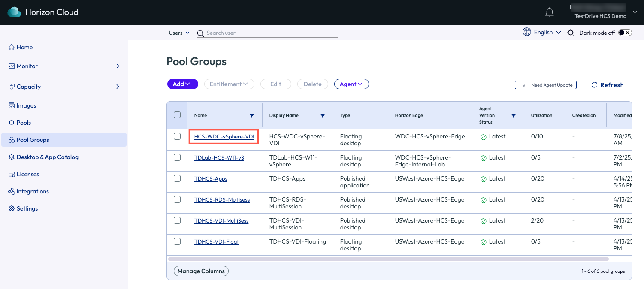Click the globe language icon
The height and width of the screenshot is (289, 644).
coord(526,32)
